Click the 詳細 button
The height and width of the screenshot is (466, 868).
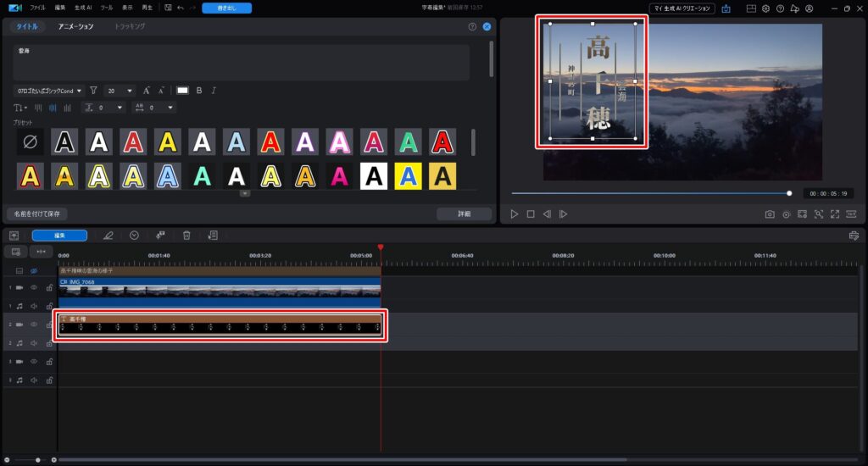click(x=464, y=214)
